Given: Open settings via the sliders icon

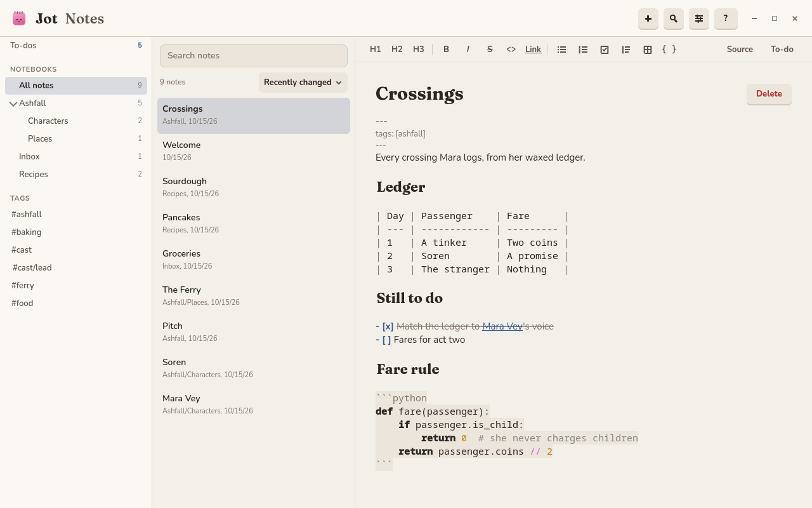Looking at the screenshot, I should [699, 18].
